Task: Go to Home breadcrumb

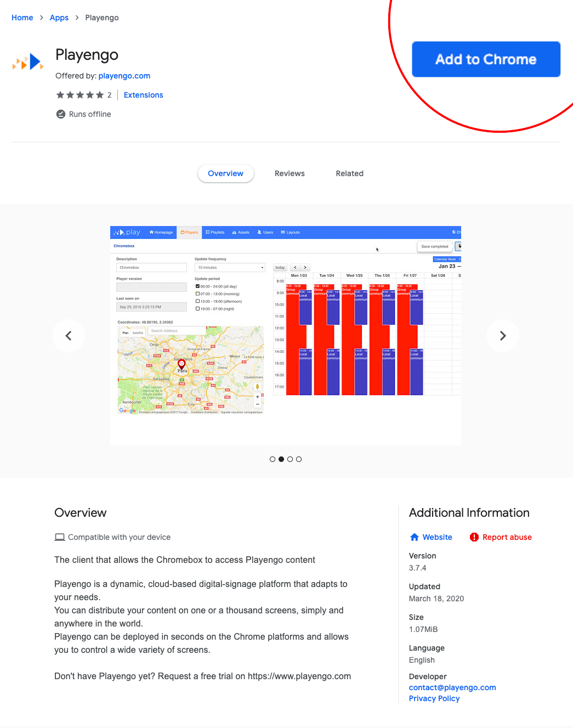Action: 22,18
